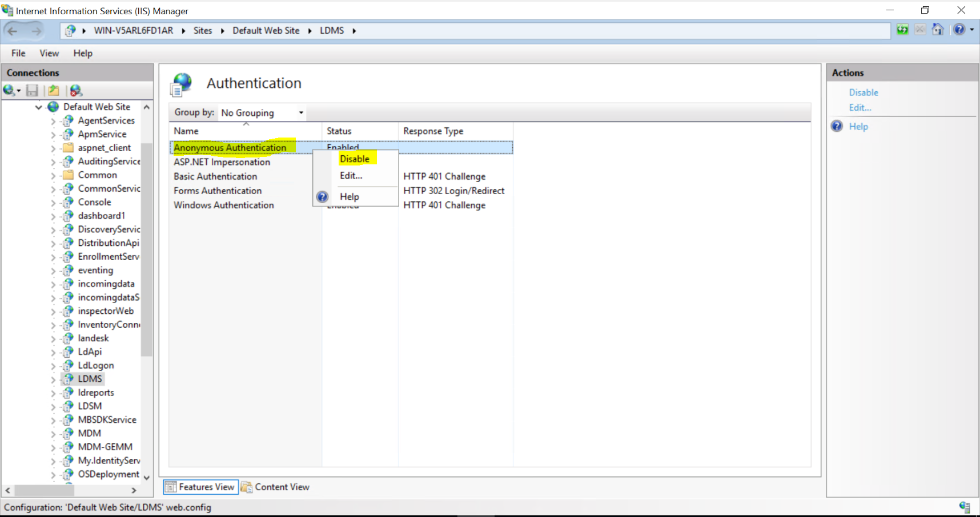Delete connection using the globe red-X icon
Viewport: 980px width, 517px height.
point(76,90)
